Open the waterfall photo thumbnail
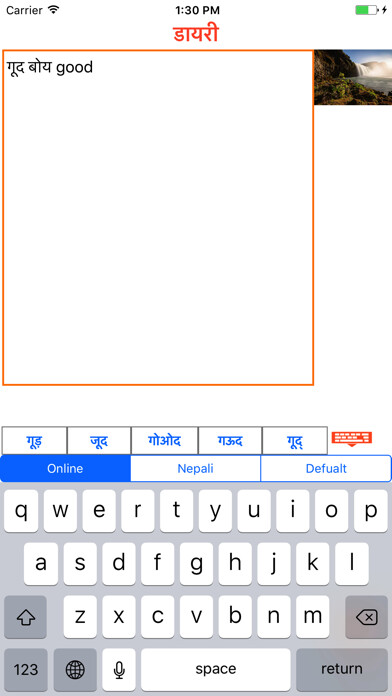 point(353,77)
